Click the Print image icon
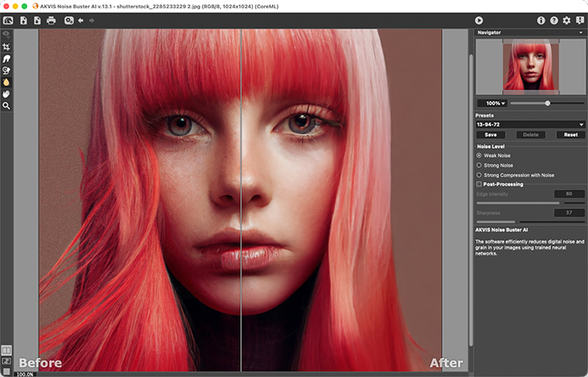 pos(51,20)
